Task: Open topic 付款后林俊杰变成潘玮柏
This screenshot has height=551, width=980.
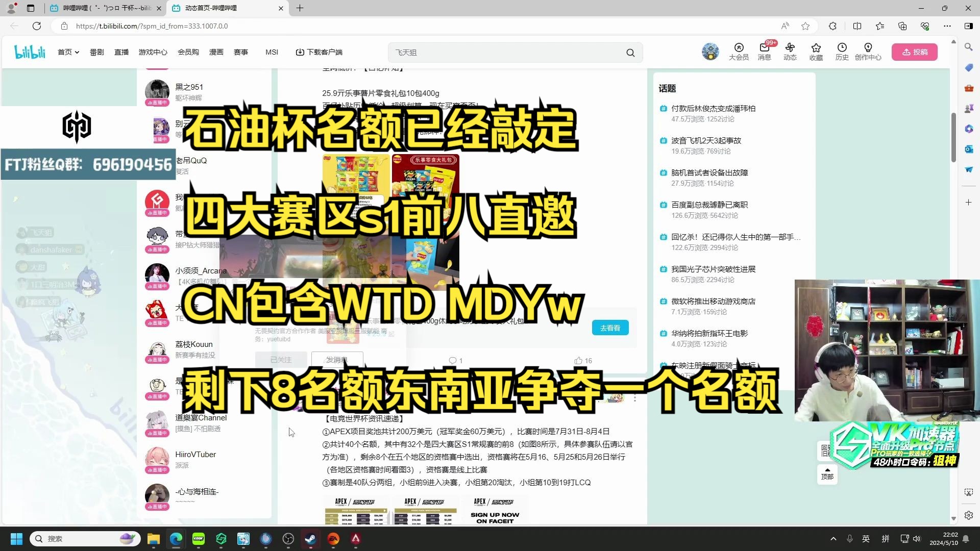Action: pyautogui.click(x=713, y=109)
